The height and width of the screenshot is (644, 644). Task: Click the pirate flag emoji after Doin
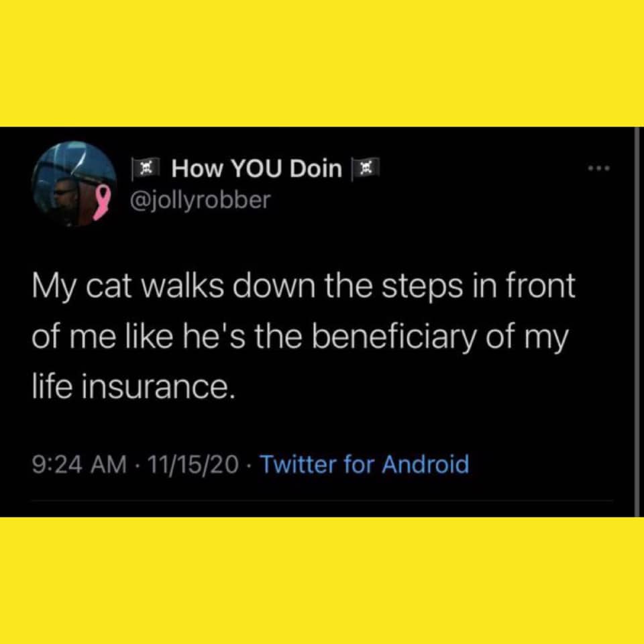(365, 169)
